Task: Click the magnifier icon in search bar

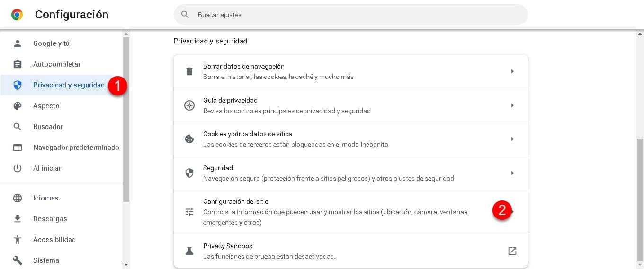Action: pos(185,15)
